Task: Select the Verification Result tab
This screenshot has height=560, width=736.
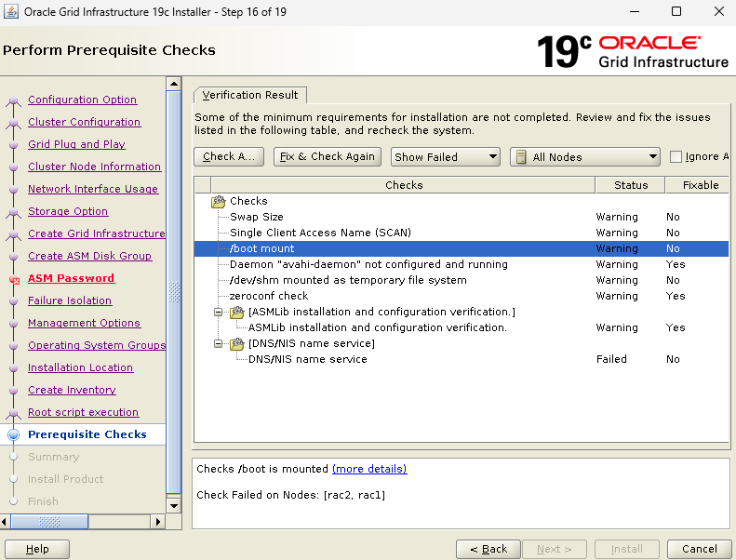Action: tap(250, 95)
